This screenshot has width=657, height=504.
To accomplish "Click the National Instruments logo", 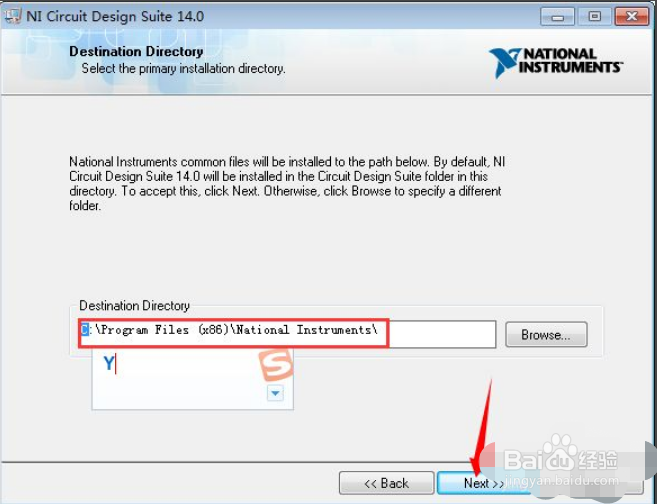I will 556,62.
